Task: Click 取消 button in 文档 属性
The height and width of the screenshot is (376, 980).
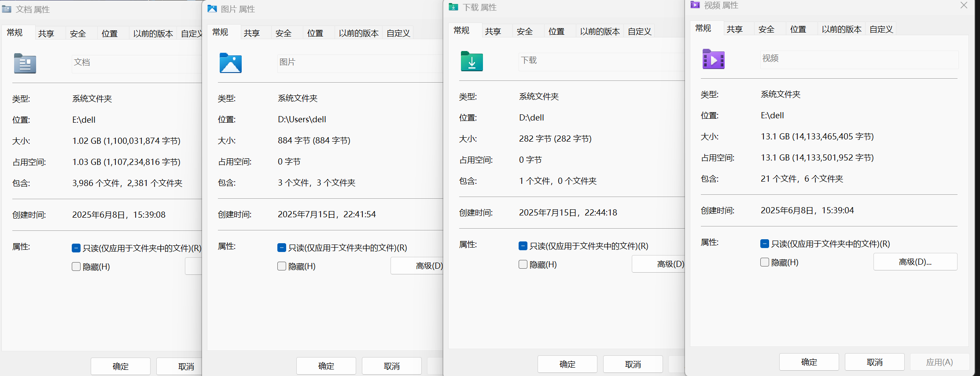Action: [x=180, y=366]
